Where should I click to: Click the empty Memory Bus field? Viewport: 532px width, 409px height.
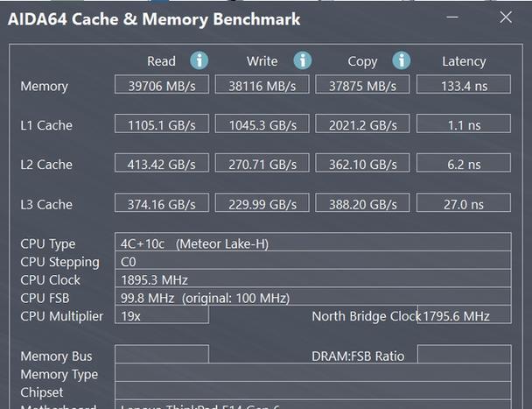[x=162, y=354]
